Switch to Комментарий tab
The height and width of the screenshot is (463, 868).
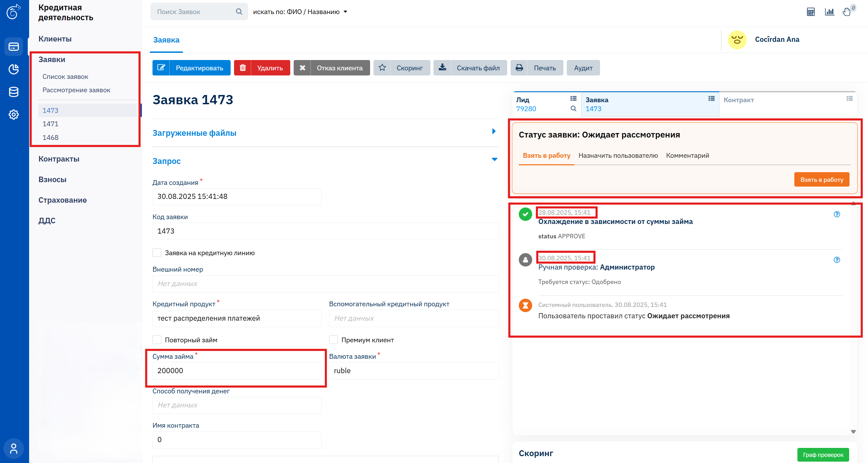tap(687, 156)
